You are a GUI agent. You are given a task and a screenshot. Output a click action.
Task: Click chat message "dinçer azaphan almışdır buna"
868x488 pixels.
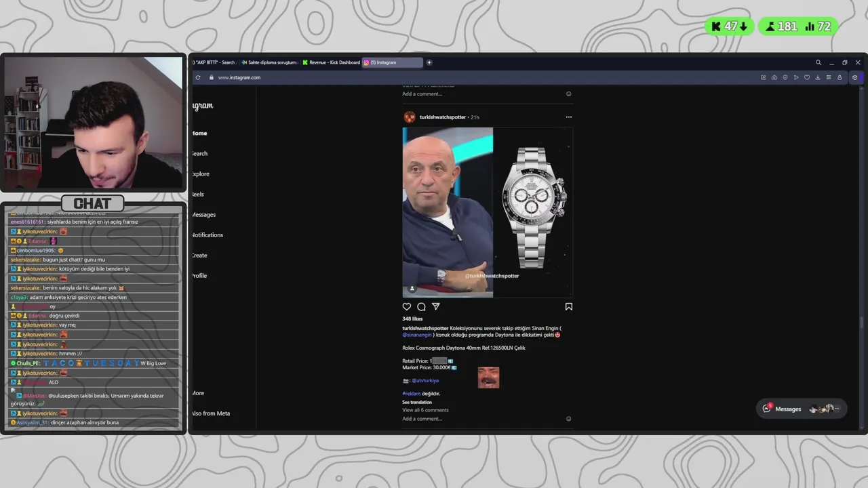(x=85, y=423)
